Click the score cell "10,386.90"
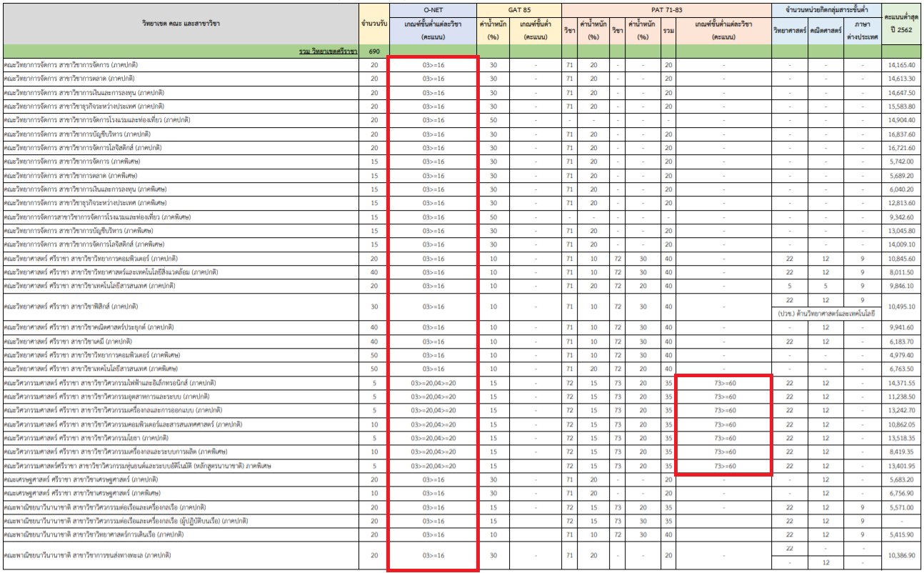 (x=901, y=555)
